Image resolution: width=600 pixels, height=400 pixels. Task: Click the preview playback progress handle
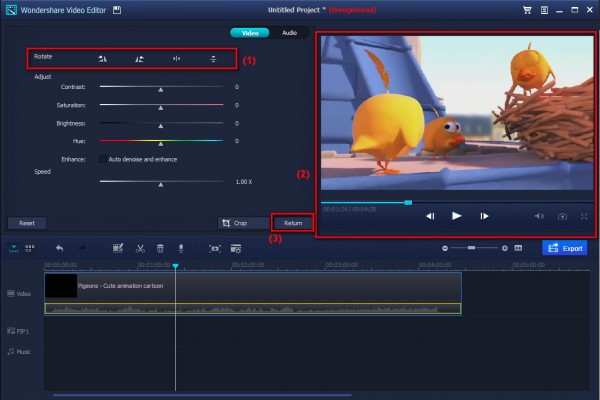click(408, 202)
